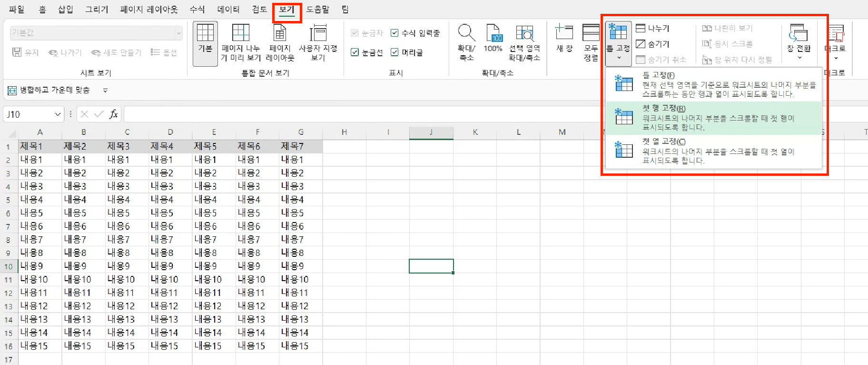Open a new window with 새 창

pyautogui.click(x=564, y=38)
